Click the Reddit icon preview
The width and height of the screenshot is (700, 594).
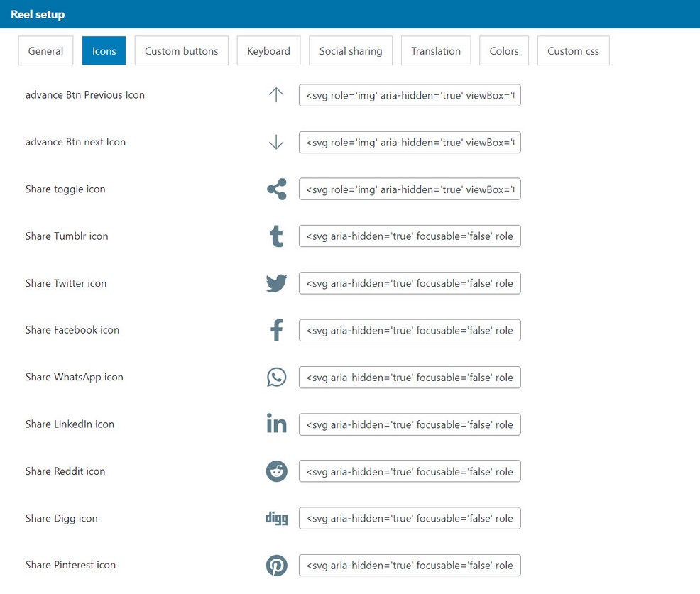tap(276, 471)
